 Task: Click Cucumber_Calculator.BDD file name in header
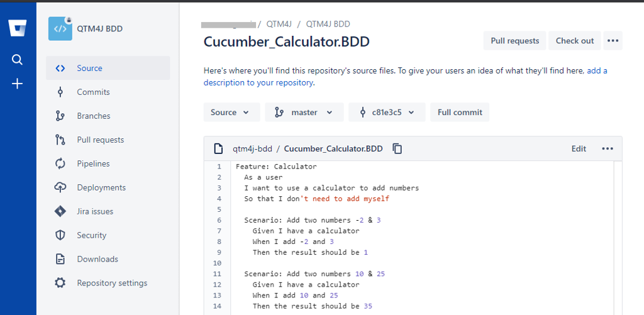(x=333, y=148)
